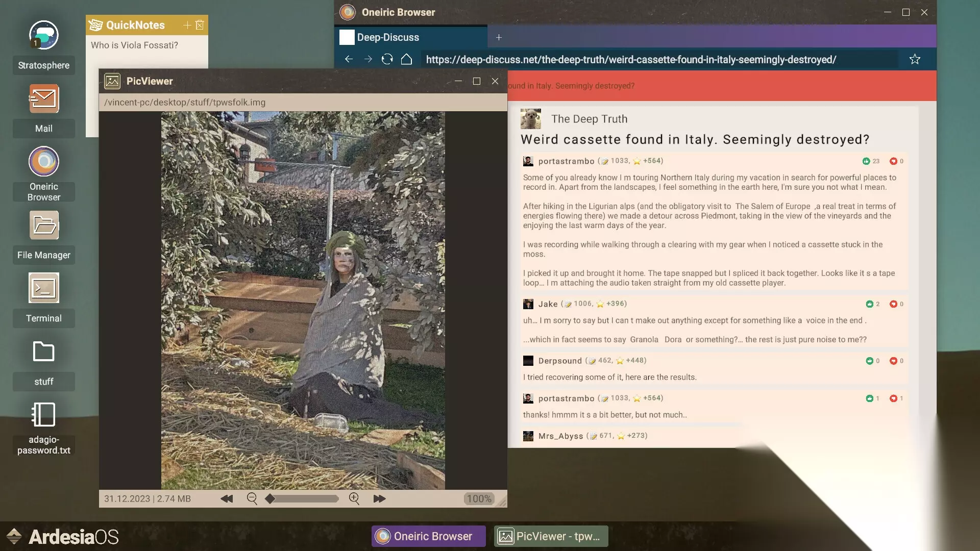This screenshot has height=551, width=980.
Task: Launch File Manager from the desktop
Action: click(x=43, y=226)
